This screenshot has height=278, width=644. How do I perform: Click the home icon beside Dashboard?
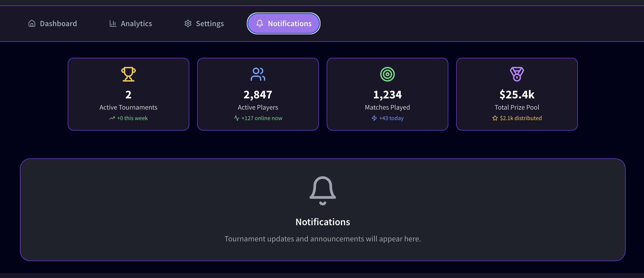(x=32, y=23)
